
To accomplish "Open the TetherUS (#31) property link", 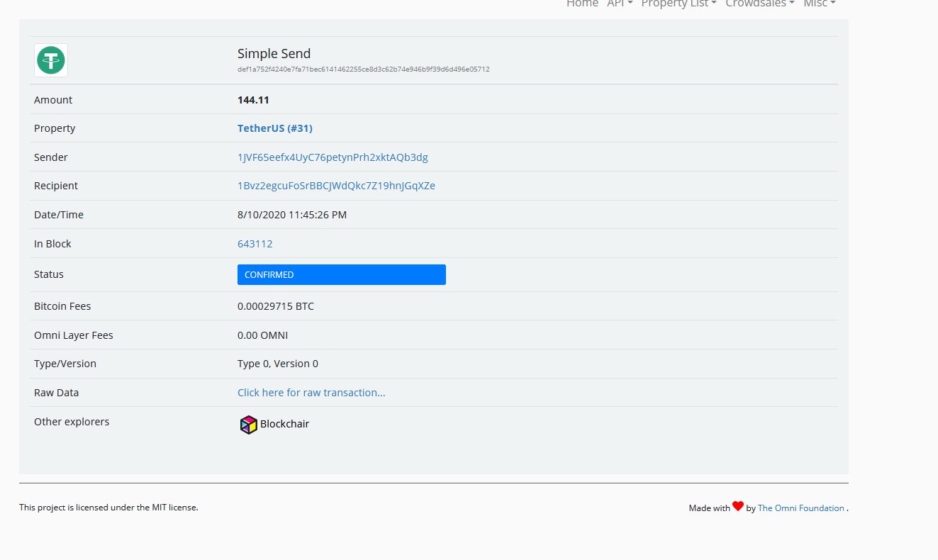I will [x=275, y=128].
